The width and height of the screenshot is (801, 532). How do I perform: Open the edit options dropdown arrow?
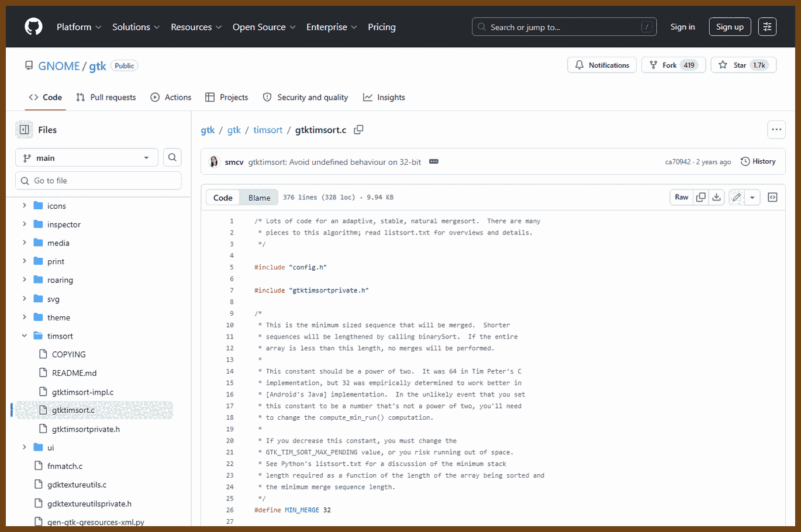[752, 198]
